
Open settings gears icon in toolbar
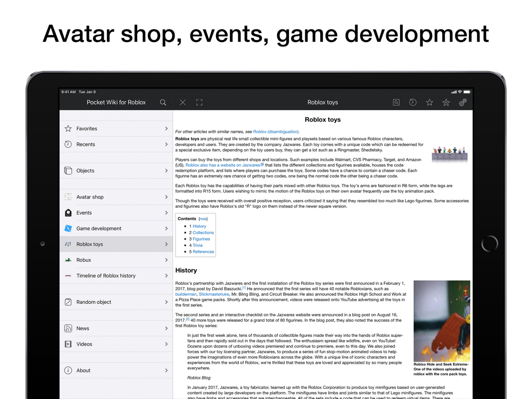pyautogui.click(x=462, y=102)
